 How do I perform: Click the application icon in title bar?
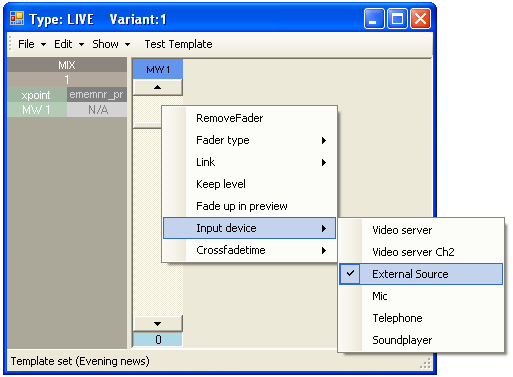17,18
